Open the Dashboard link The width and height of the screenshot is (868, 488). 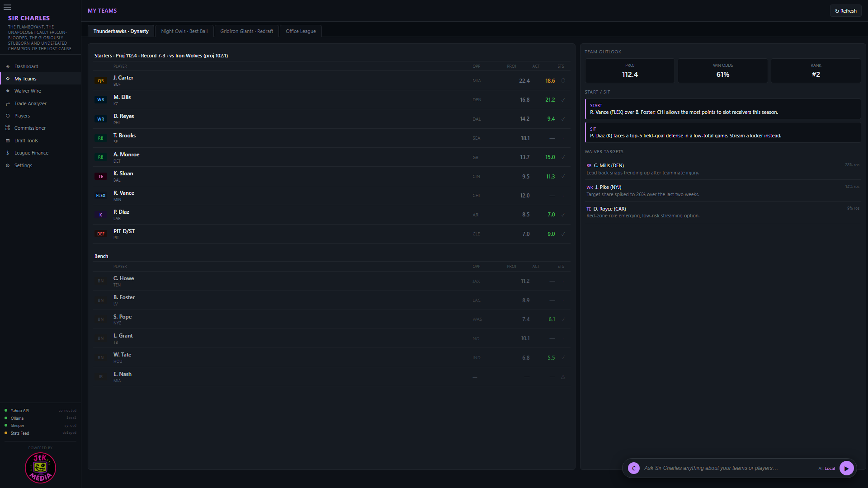pyautogui.click(x=40, y=66)
